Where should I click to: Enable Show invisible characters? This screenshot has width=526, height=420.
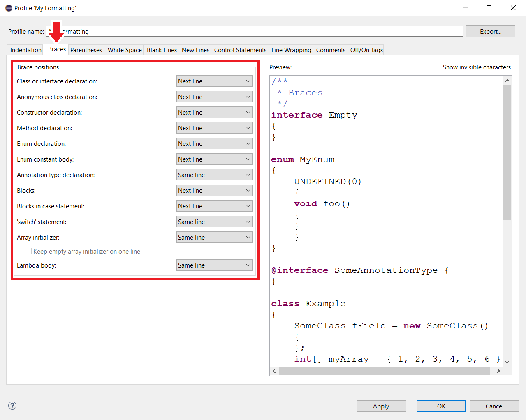438,67
